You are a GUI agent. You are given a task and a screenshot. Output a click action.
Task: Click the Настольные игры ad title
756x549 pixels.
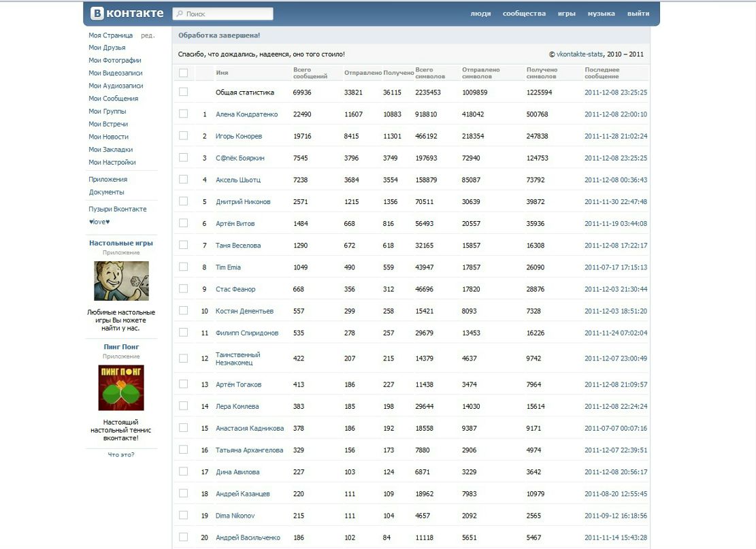click(x=121, y=243)
